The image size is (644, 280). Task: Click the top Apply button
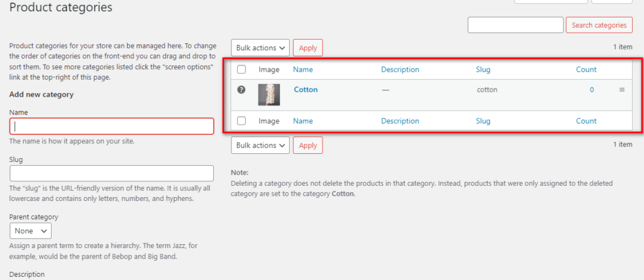308,48
